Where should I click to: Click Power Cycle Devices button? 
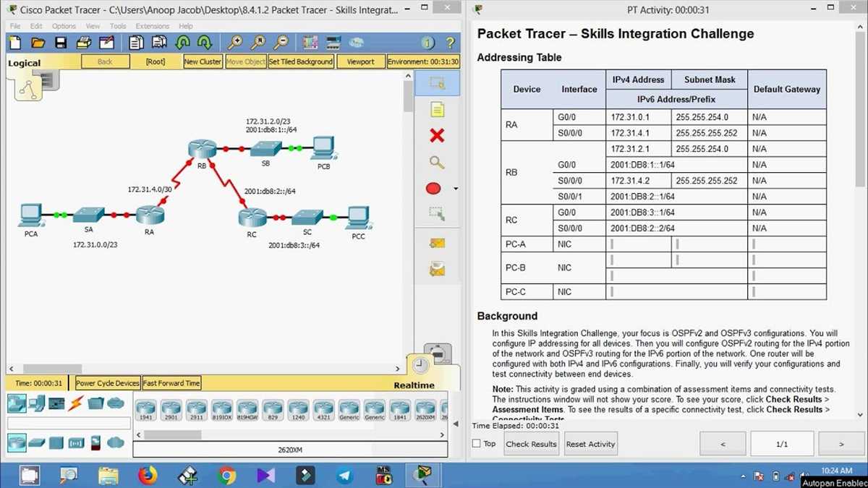[108, 383]
